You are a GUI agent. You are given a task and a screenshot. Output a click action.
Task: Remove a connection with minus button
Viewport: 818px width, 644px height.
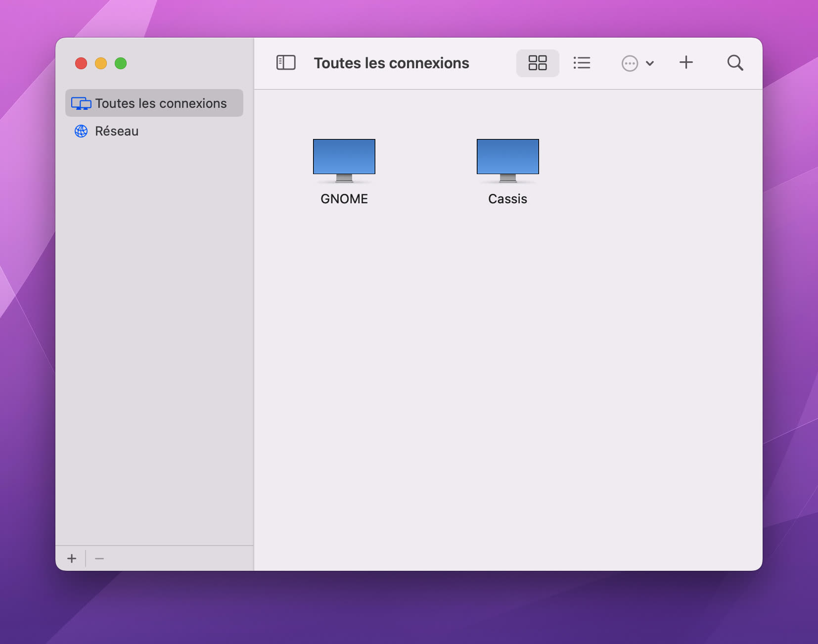pos(99,558)
